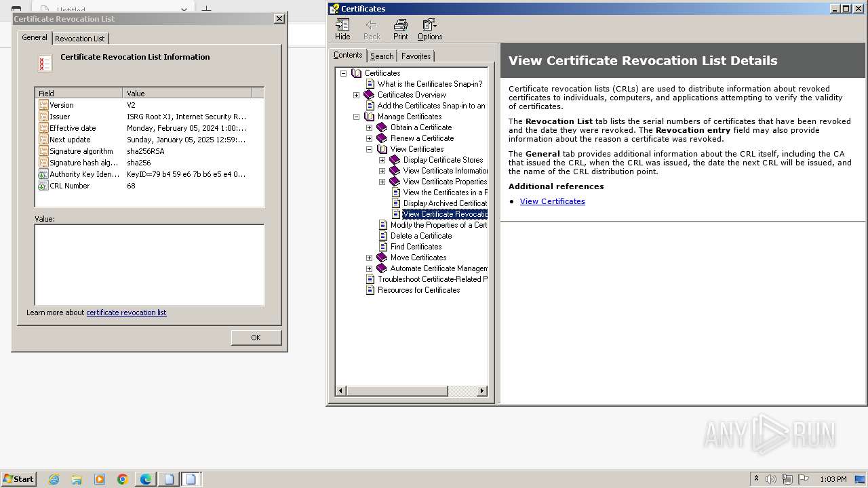Click the Manage Certificates open book icon
The width and height of the screenshot is (868, 488).
(369, 117)
